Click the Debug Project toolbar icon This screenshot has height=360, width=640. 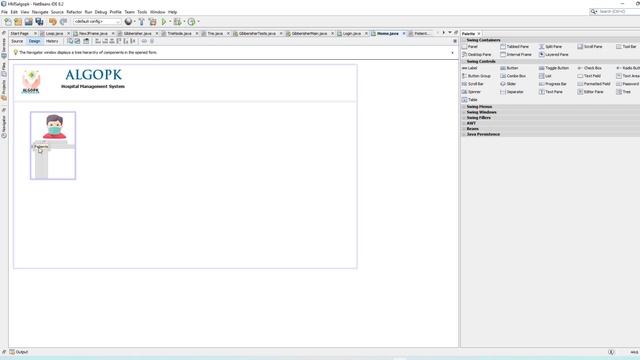pos(178,22)
